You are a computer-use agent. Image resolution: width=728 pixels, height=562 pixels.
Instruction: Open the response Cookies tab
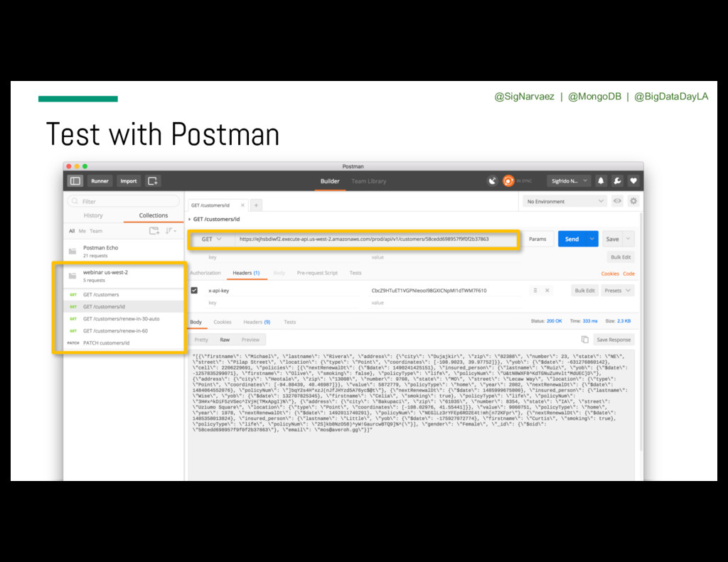(223, 322)
